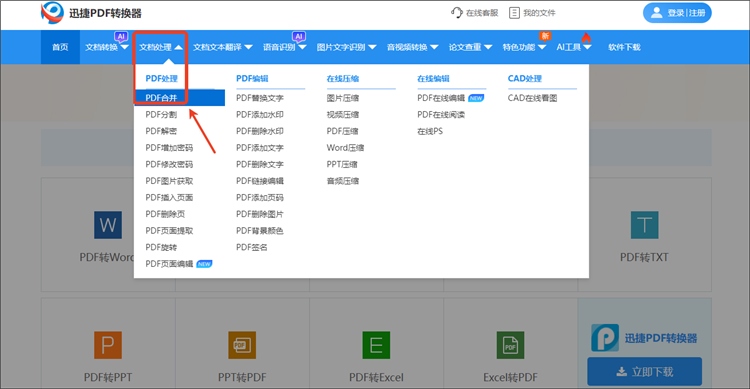Expand the 图片文字识别 menu

[x=346, y=47]
